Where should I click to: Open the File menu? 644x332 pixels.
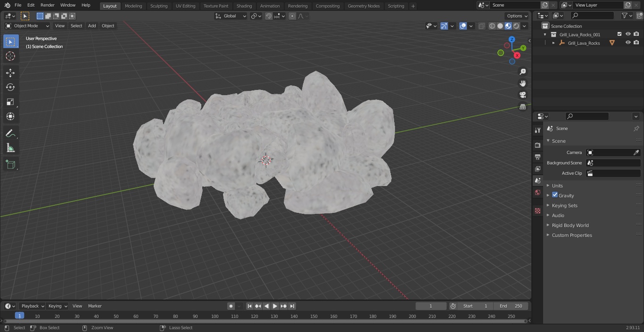pyautogui.click(x=18, y=5)
